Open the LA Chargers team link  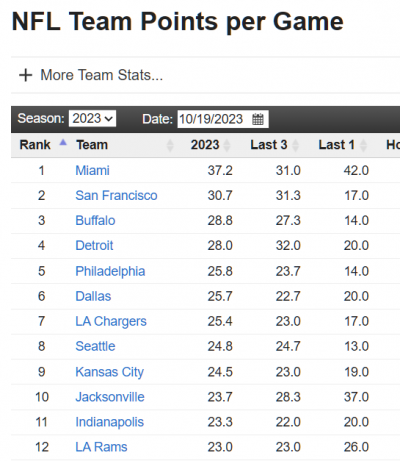111,321
